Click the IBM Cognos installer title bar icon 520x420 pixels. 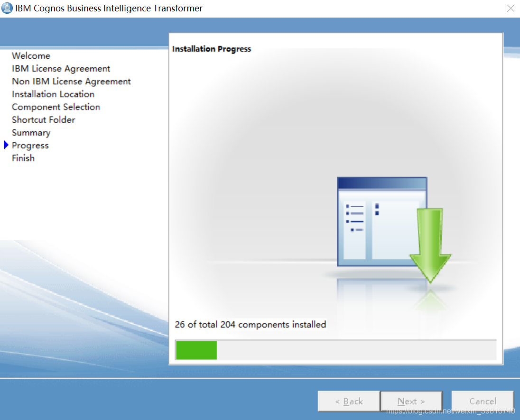point(7,8)
